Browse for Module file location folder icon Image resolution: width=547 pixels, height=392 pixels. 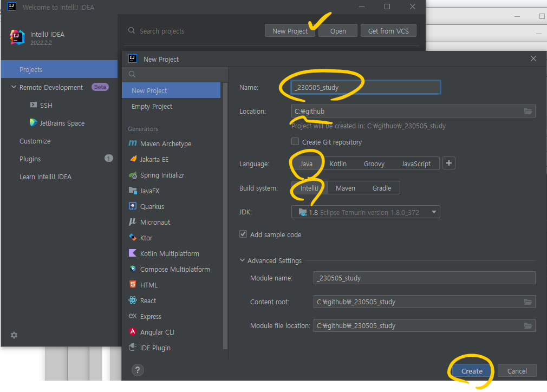[528, 325]
